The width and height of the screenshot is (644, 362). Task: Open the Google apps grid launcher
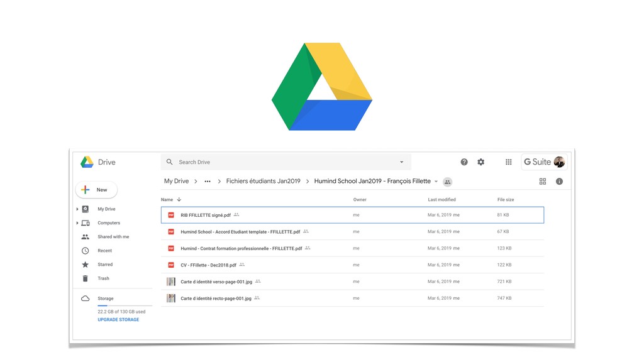point(508,162)
